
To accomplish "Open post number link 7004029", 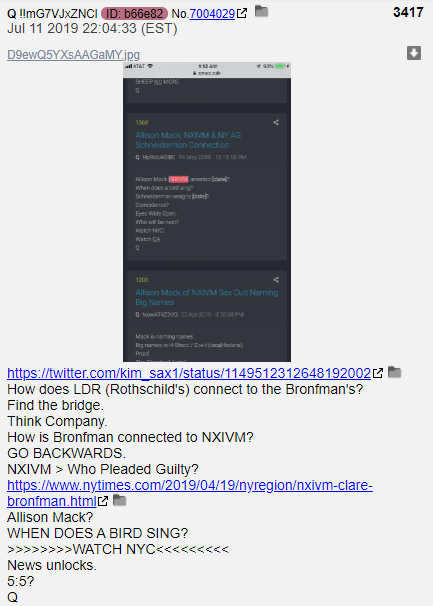I will point(212,14).
